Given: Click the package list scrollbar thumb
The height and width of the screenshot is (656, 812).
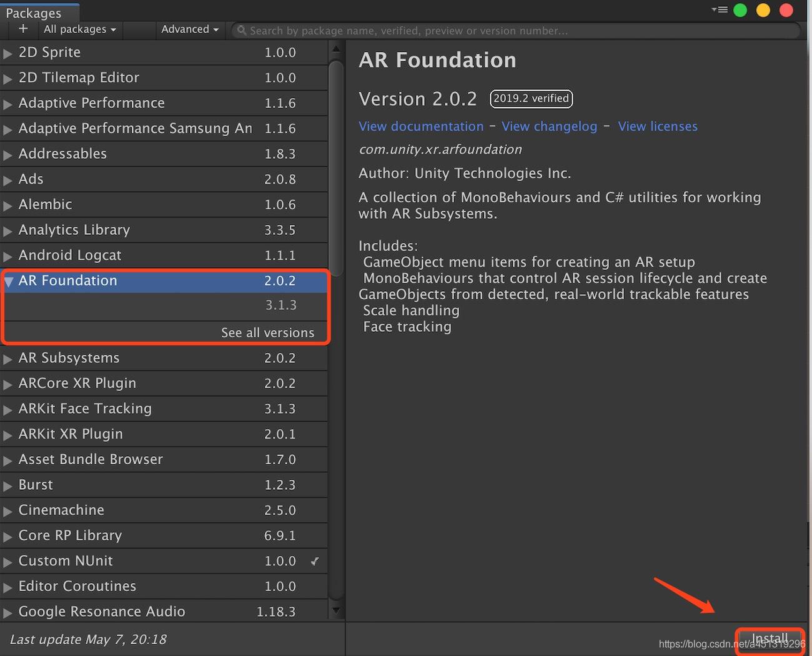Looking at the screenshot, I should pyautogui.click(x=336, y=169).
